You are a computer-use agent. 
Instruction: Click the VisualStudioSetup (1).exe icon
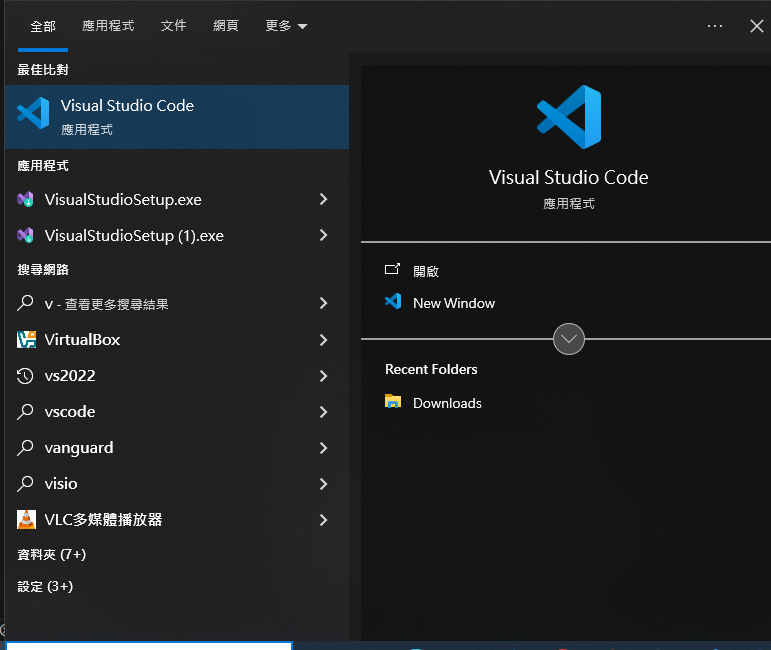click(x=26, y=236)
